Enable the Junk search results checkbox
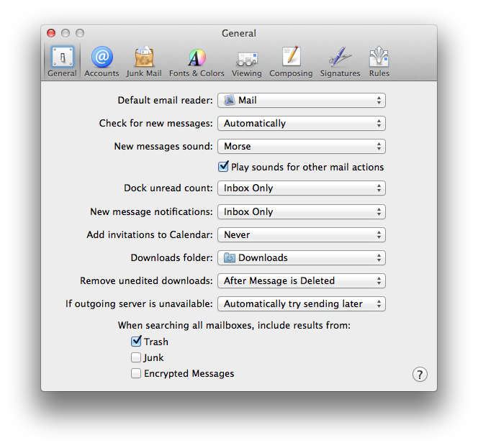The width and height of the screenshot is (478, 448). tap(136, 357)
